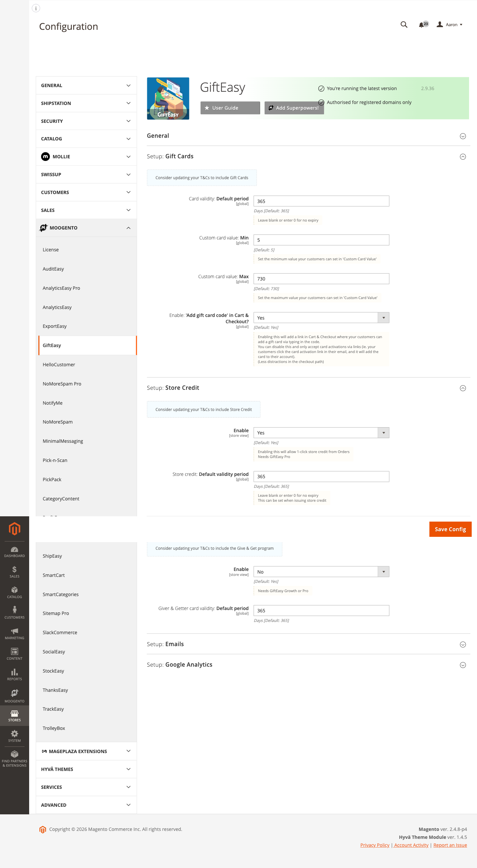Open Moogento in the admin sidebar
This screenshot has width=477, height=868.
(x=15, y=696)
